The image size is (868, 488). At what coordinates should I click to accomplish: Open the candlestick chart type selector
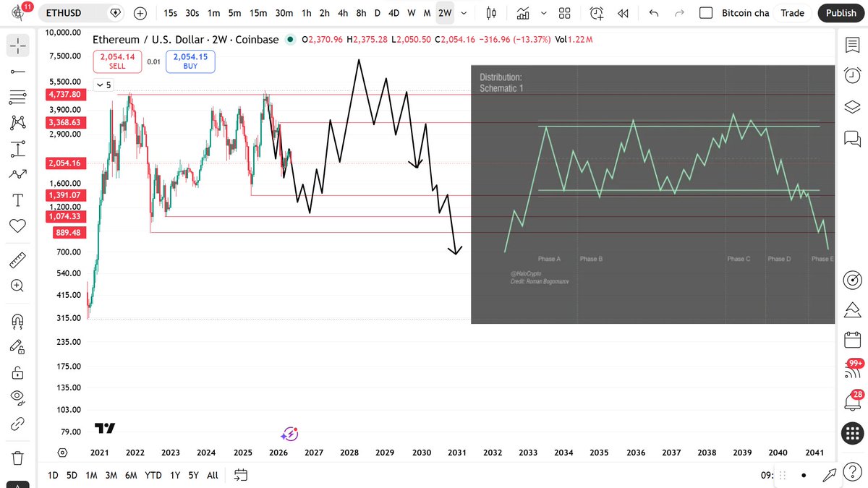pos(492,13)
